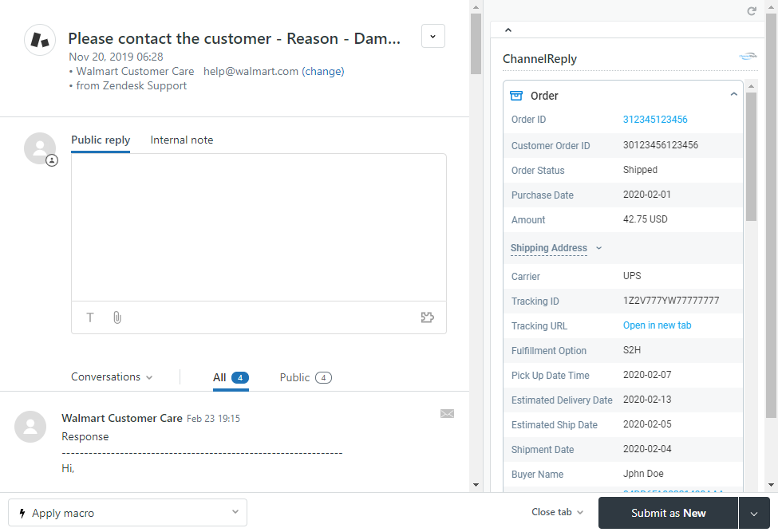Toggle the text formatting T icon

point(90,317)
